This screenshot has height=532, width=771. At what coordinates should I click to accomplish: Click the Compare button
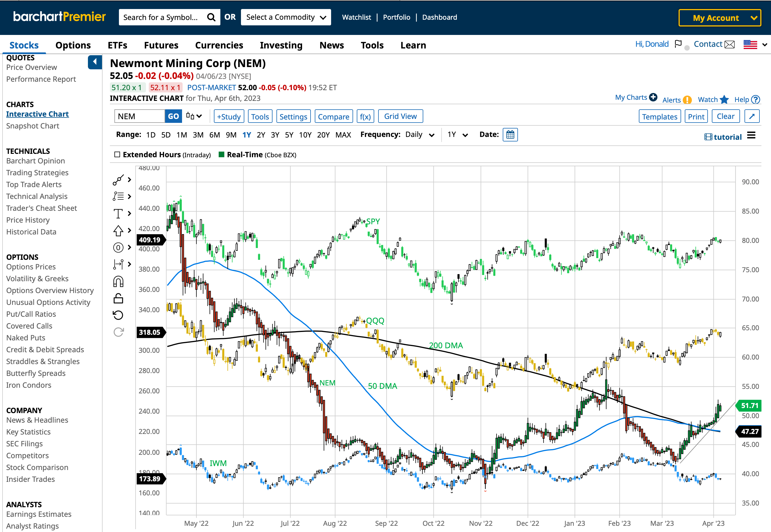pos(333,116)
